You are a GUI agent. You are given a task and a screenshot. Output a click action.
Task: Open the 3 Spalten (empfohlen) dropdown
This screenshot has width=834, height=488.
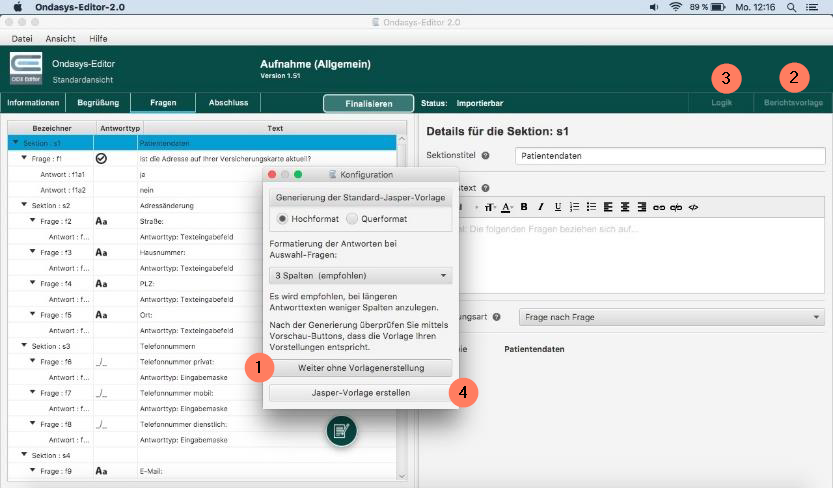pos(361,276)
